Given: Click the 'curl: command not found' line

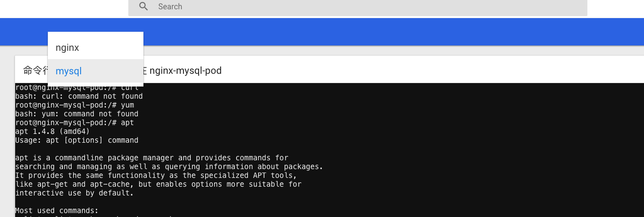Looking at the screenshot, I should coord(79,96).
